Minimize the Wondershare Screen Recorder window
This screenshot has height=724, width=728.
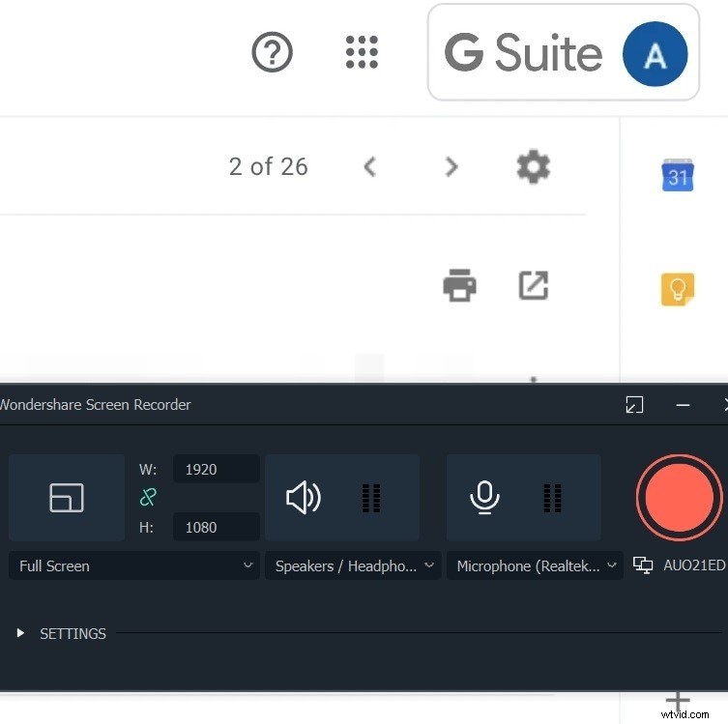tap(683, 405)
